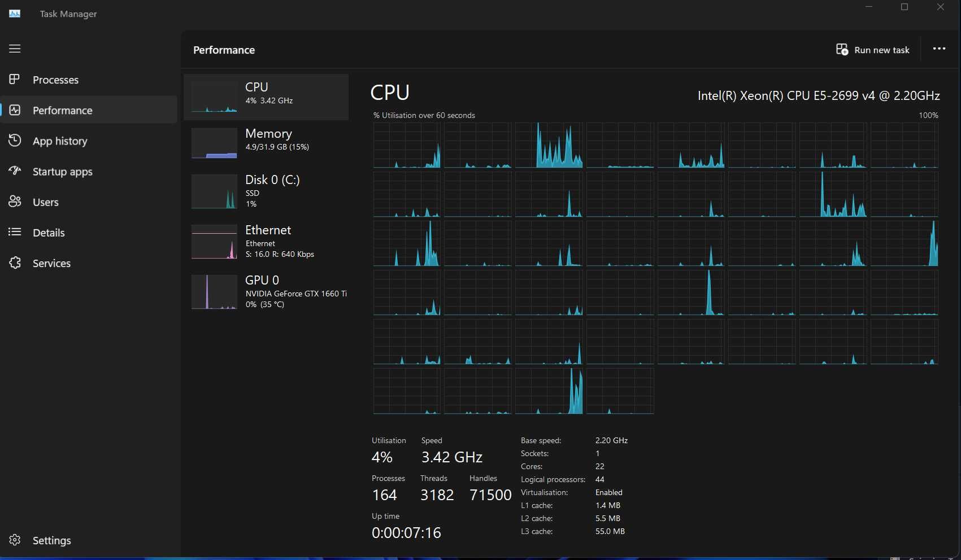This screenshot has height=560, width=961.
Task: Select the Performance page label in the sidebar
Action: tap(62, 110)
